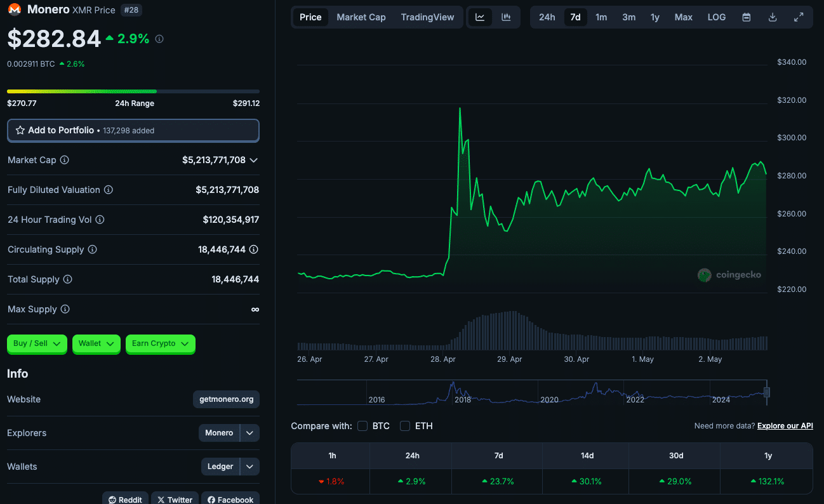The image size is (824, 504).
Task: Click the 7d 23.7% performance cell
Action: coord(497,482)
